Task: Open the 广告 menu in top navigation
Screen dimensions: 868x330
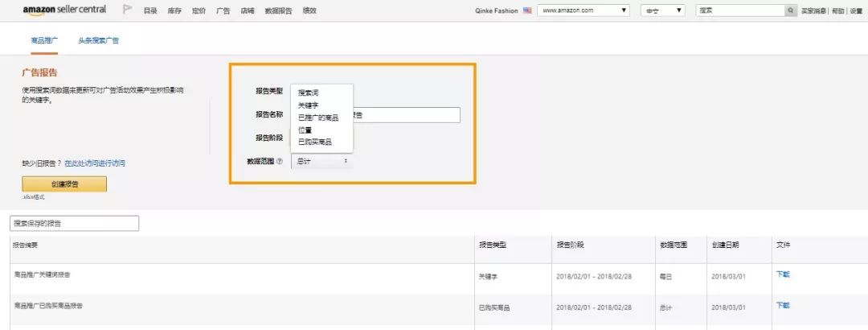Action: pos(223,10)
